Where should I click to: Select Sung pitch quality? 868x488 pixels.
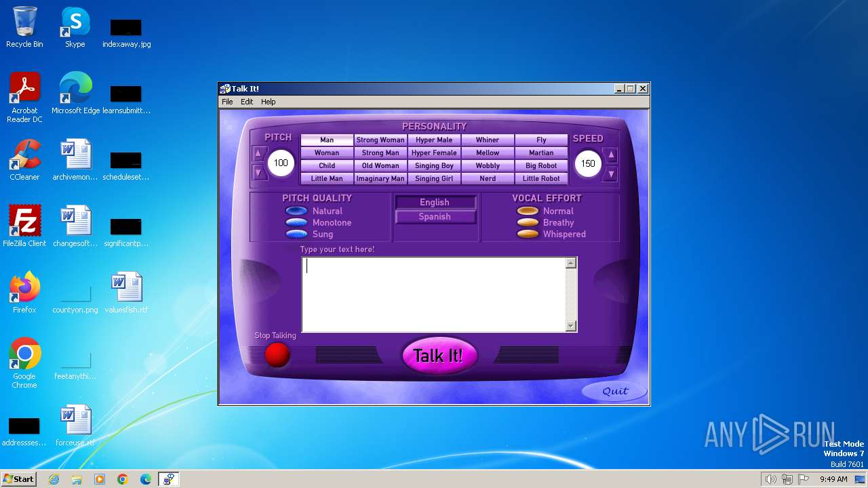point(296,234)
